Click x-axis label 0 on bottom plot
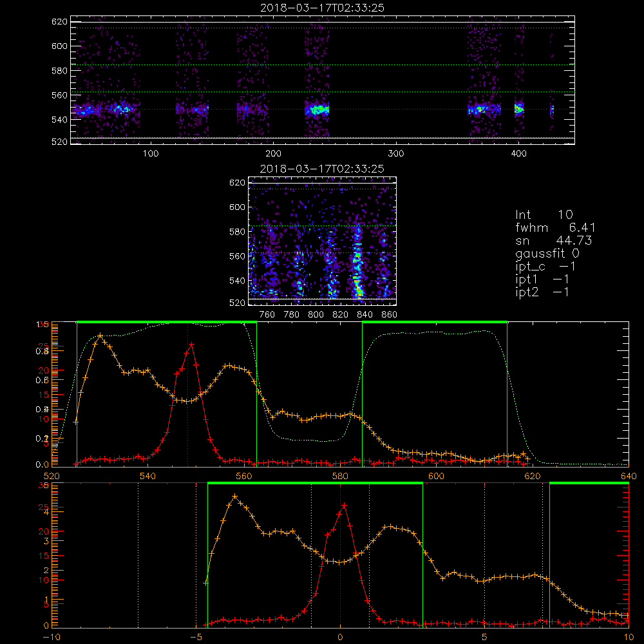644x644 pixels. point(340,638)
